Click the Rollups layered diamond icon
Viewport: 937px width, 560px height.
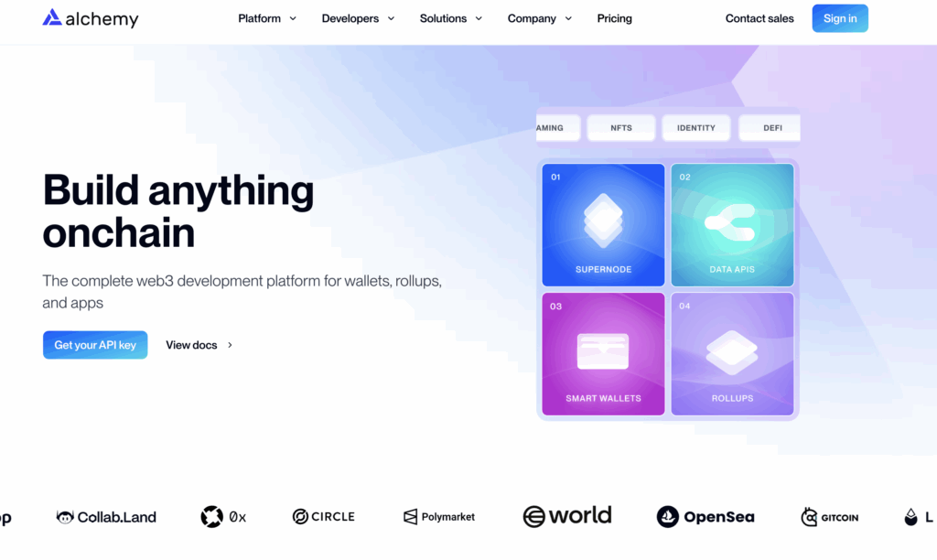click(732, 352)
